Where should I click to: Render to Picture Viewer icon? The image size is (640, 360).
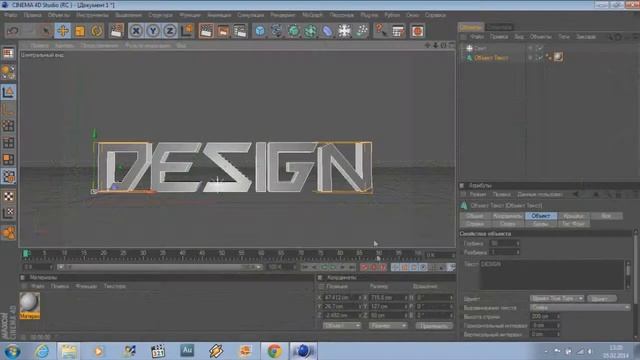(x=223, y=31)
